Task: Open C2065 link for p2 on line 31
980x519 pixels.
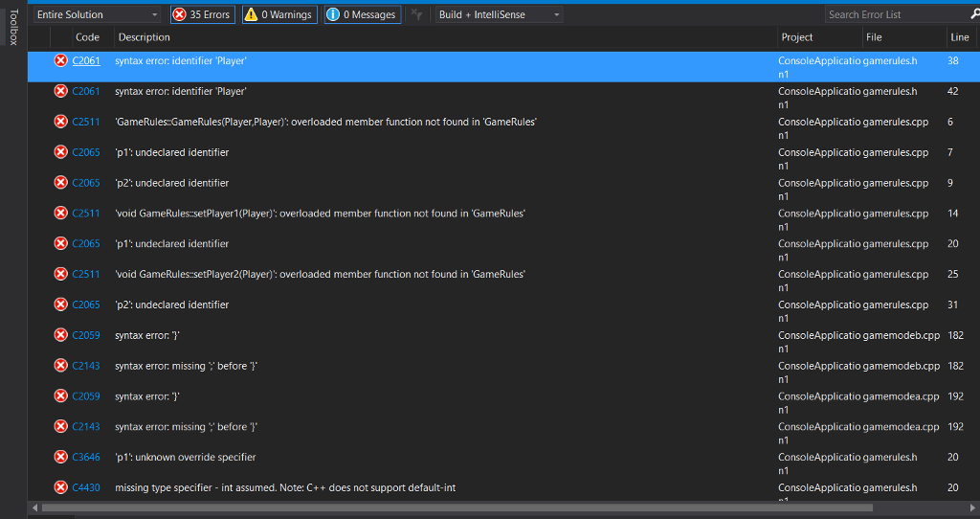Action: (x=86, y=305)
